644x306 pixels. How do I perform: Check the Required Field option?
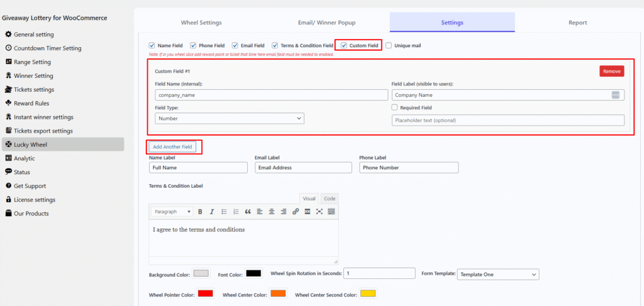click(x=395, y=107)
